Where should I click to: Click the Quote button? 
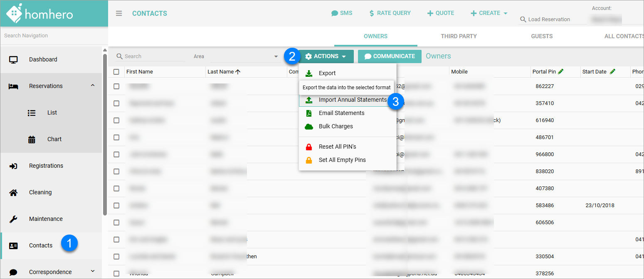click(x=441, y=13)
